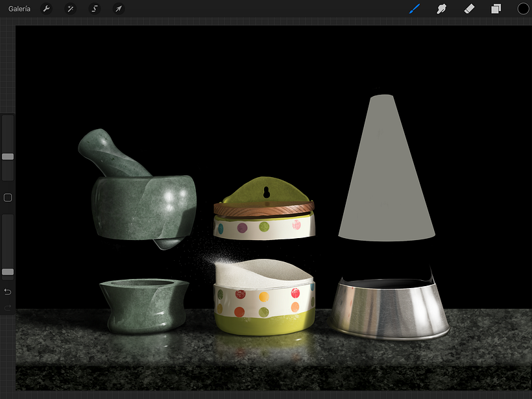Click the brush size slider handle
The height and width of the screenshot is (399, 532).
[8, 156]
